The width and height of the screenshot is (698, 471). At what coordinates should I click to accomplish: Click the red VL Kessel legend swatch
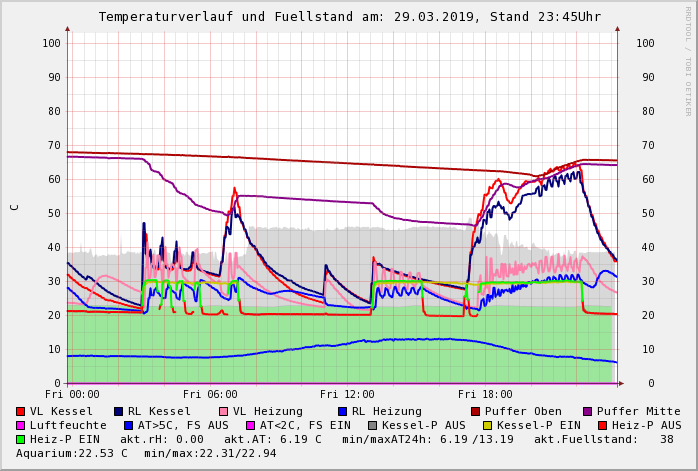[x=21, y=411]
